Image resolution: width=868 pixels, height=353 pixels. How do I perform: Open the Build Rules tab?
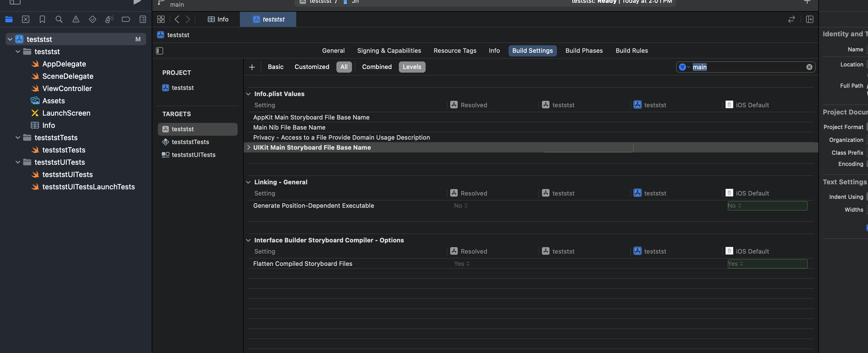point(631,51)
